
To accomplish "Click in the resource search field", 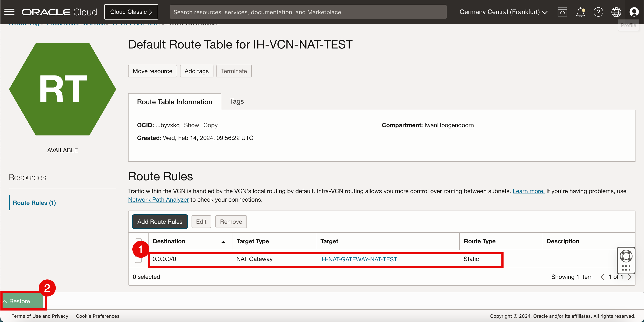I will (x=308, y=12).
